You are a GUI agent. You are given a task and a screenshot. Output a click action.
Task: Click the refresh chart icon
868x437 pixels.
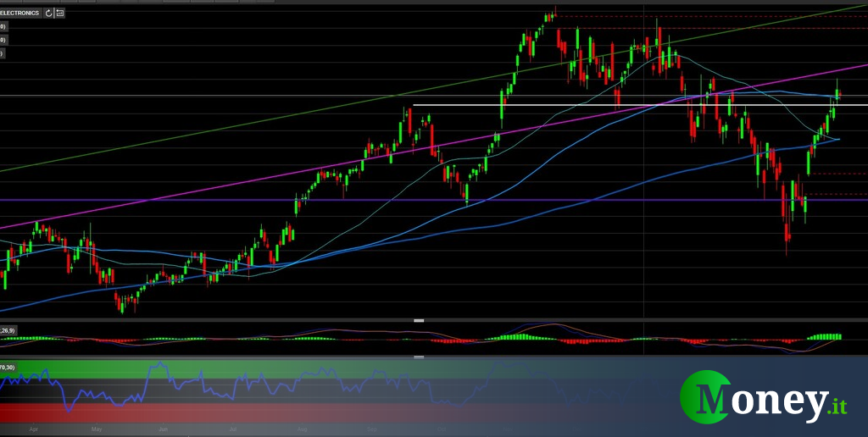(48, 13)
